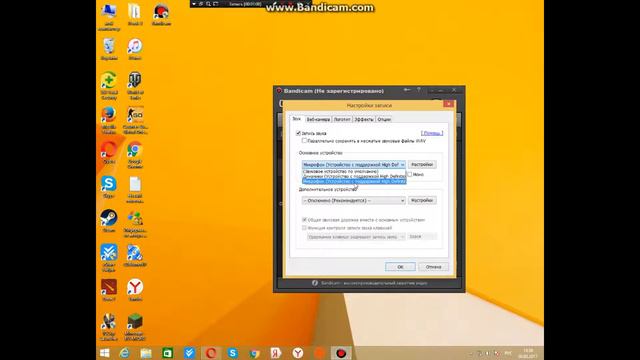Image resolution: width=640 pixels, height=360 pixels.
Task: Switch to the Веб-камера tab
Action: (318, 119)
